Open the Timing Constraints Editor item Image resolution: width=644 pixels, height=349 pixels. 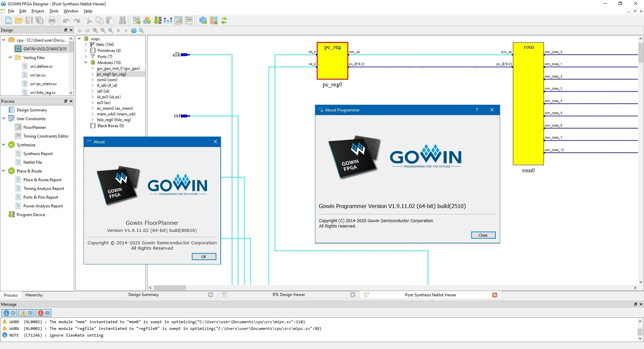[x=46, y=136]
